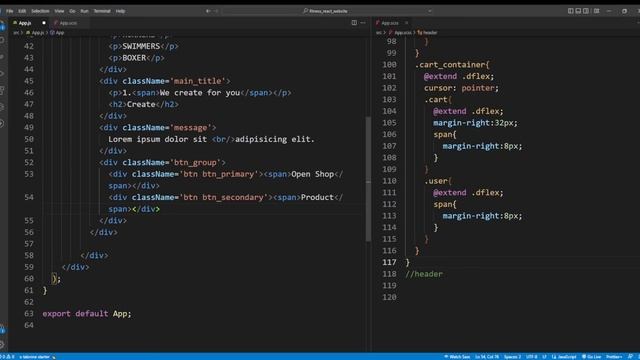The width and height of the screenshot is (640, 360).
Task: Open the Run menu
Action: 84,11
